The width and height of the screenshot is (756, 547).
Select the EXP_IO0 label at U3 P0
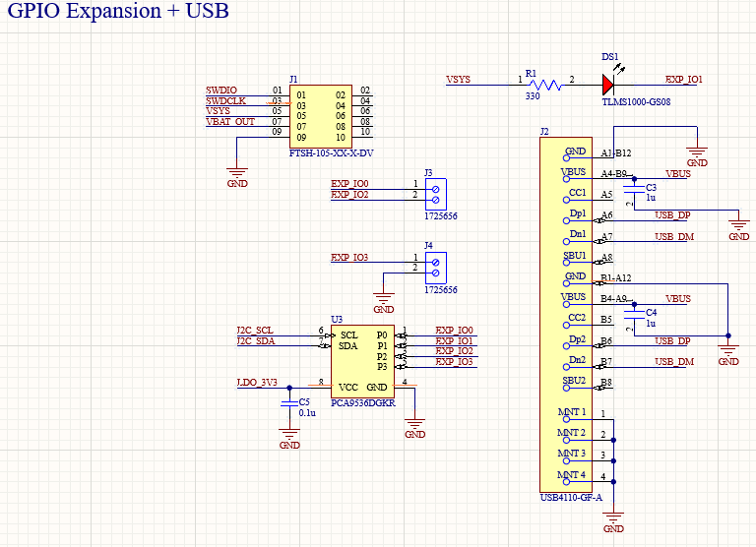[454, 331]
